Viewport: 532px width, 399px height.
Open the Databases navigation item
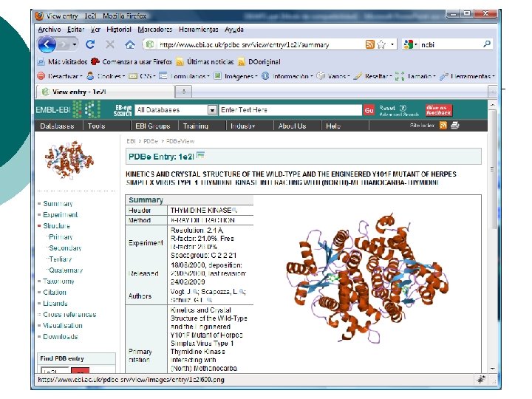pos(57,126)
